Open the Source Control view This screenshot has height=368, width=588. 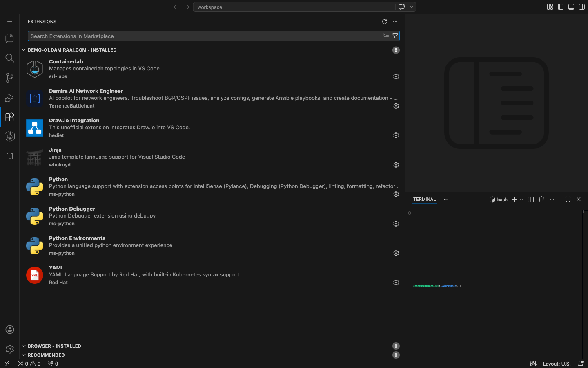10,78
